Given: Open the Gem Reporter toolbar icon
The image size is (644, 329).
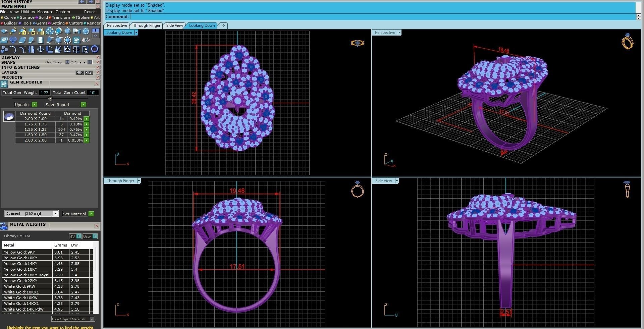Looking at the screenshot, I should (x=76, y=40).
